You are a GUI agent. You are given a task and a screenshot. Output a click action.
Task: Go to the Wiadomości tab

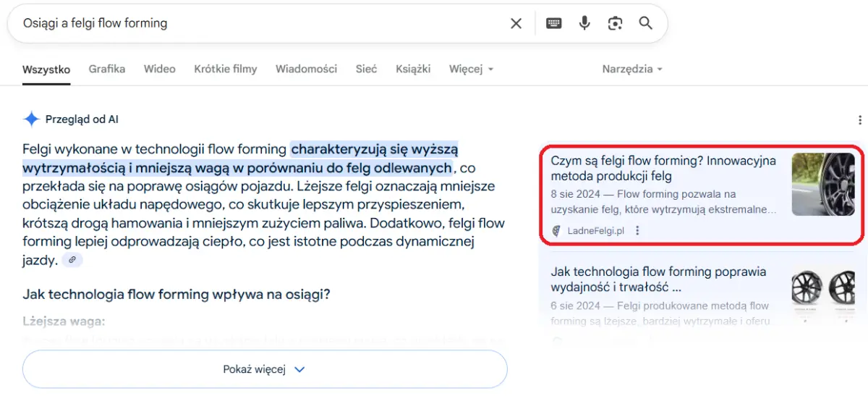tap(306, 69)
